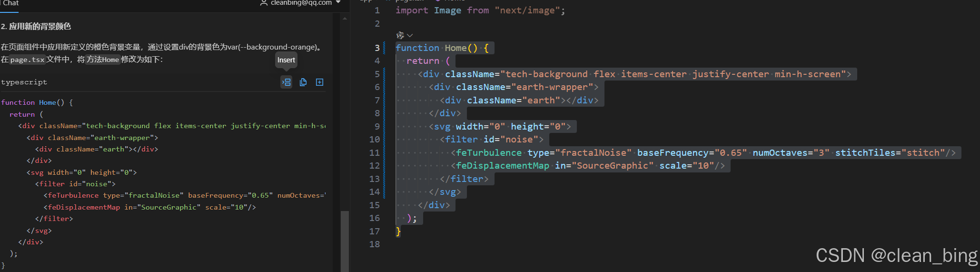The width and height of the screenshot is (980, 272).
Task: Click chat code line '<filter id="noise">'
Action: click(x=75, y=184)
